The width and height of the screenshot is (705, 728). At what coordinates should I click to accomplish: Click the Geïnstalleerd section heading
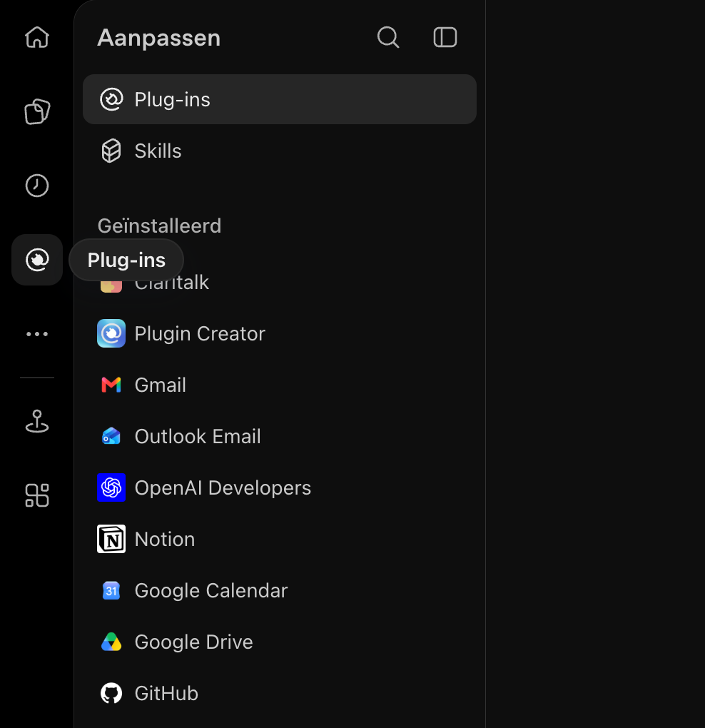[159, 226]
